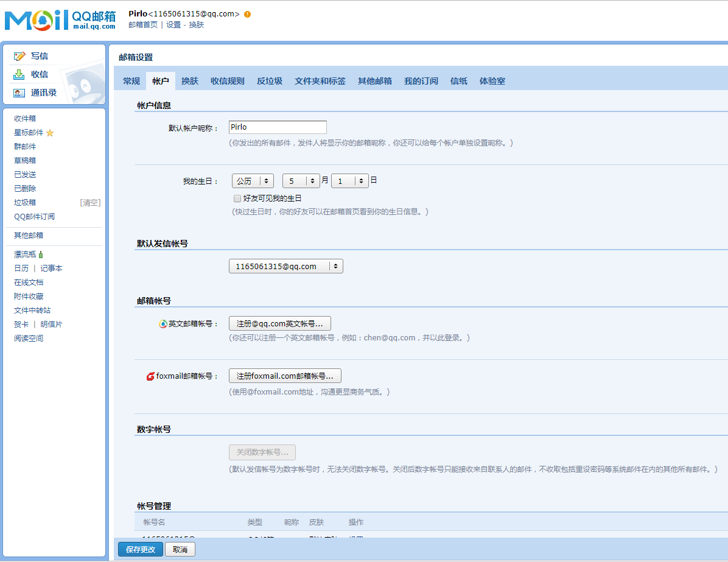Open the 收件箱 inbox folder

[25, 119]
